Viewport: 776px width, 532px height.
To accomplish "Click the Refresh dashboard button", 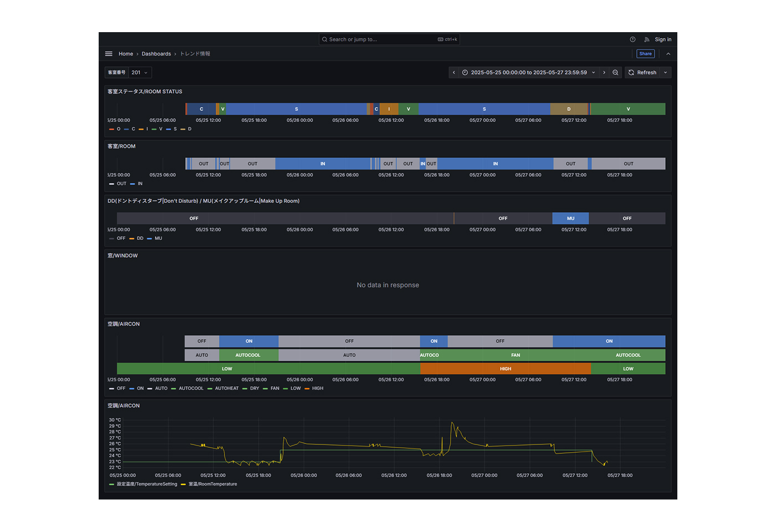I will coord(642,73).
